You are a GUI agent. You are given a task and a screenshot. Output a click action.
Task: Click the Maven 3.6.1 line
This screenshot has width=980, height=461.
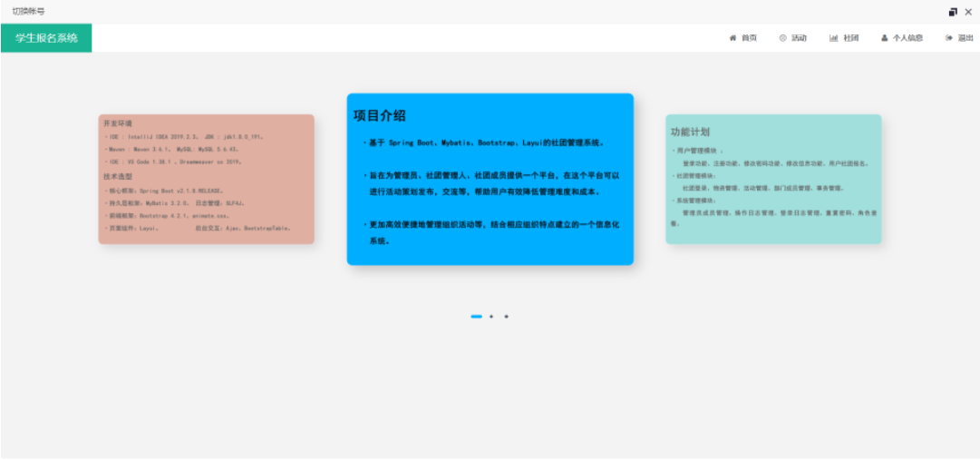pos(171,150)
